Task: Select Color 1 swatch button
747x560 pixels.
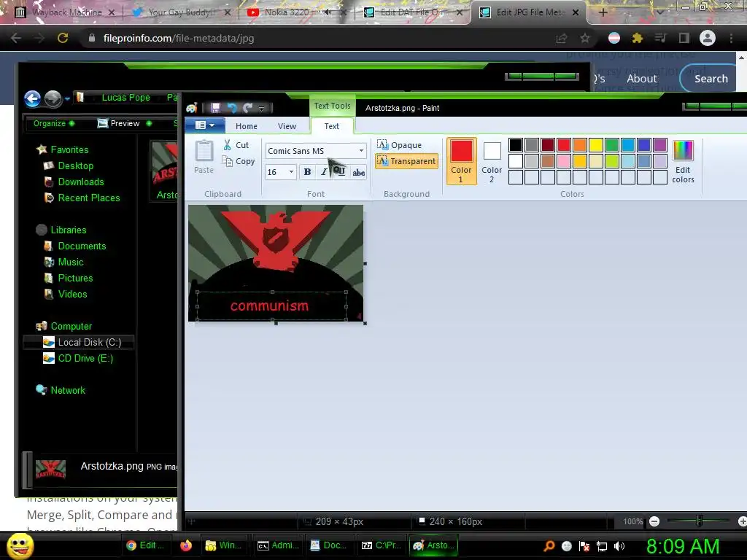Action: point(461,161)
